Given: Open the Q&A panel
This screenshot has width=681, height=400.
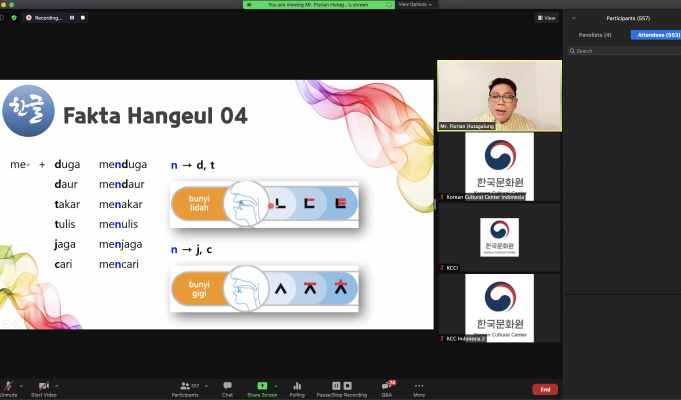Looking at the screenshot, I should [387, 386].
